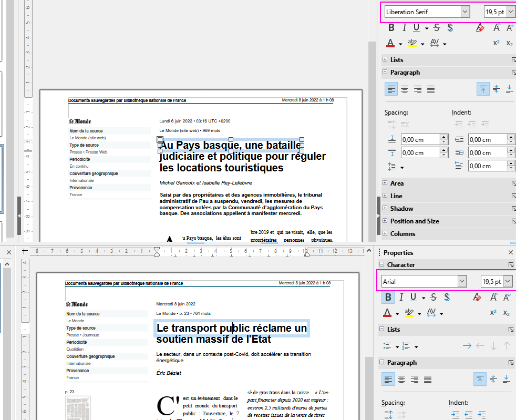Viewport: 516px width, 420px height.
Task: Open the line spacing dropdown arrow
Action: [x=402, y=167]
